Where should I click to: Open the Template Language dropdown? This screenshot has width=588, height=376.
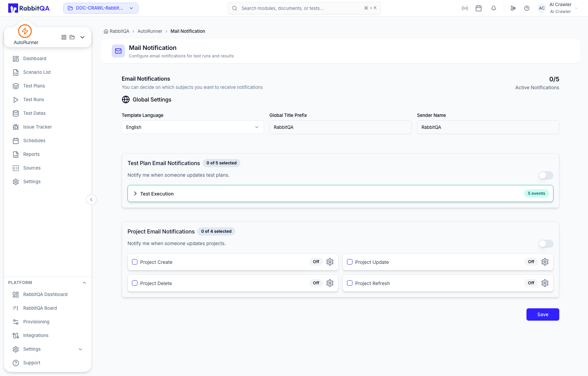click(193, 127)
